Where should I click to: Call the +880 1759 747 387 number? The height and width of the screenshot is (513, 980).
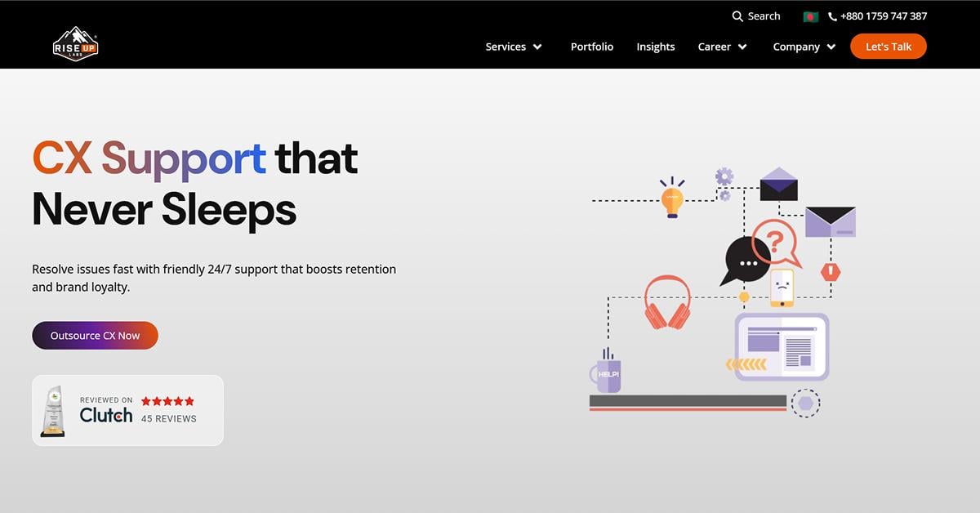coord(884,16)
